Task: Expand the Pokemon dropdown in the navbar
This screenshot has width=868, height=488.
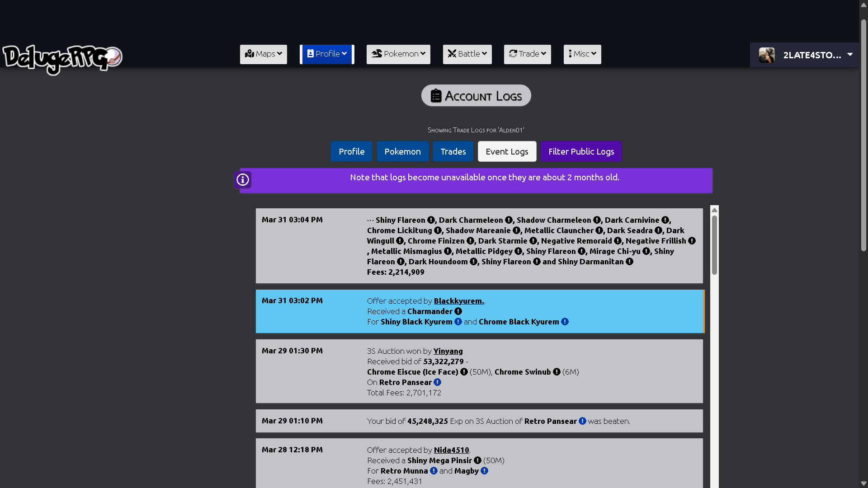Action: pyautogui.click(x=398, y=54)
